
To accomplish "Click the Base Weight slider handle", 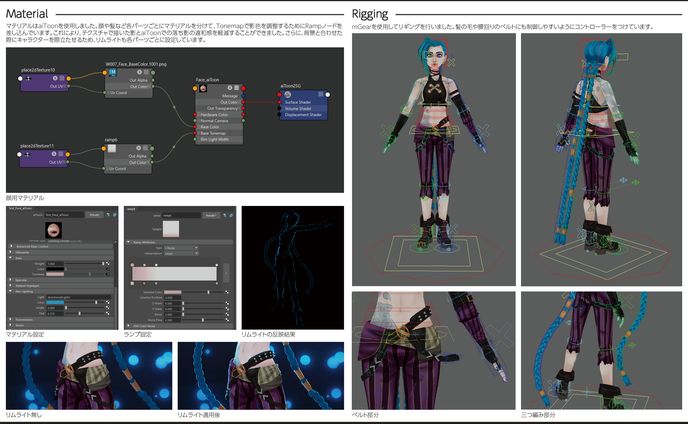I will click(103, 263).
